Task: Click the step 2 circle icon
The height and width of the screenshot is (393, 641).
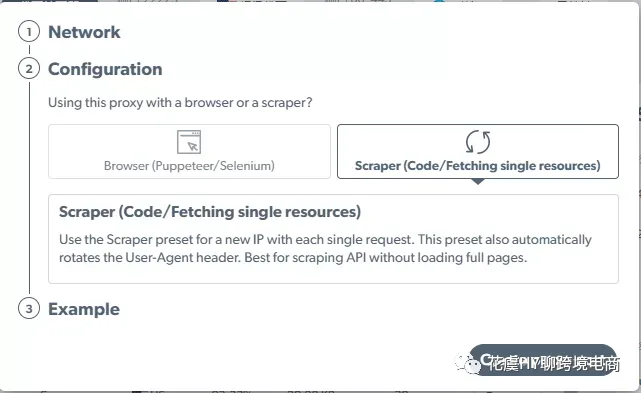Action: 29,69
